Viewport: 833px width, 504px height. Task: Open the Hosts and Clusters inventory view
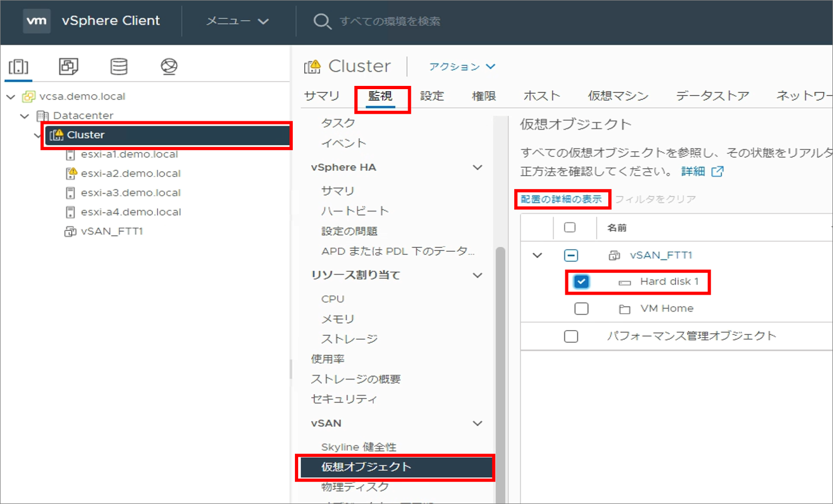click(18, 66)
